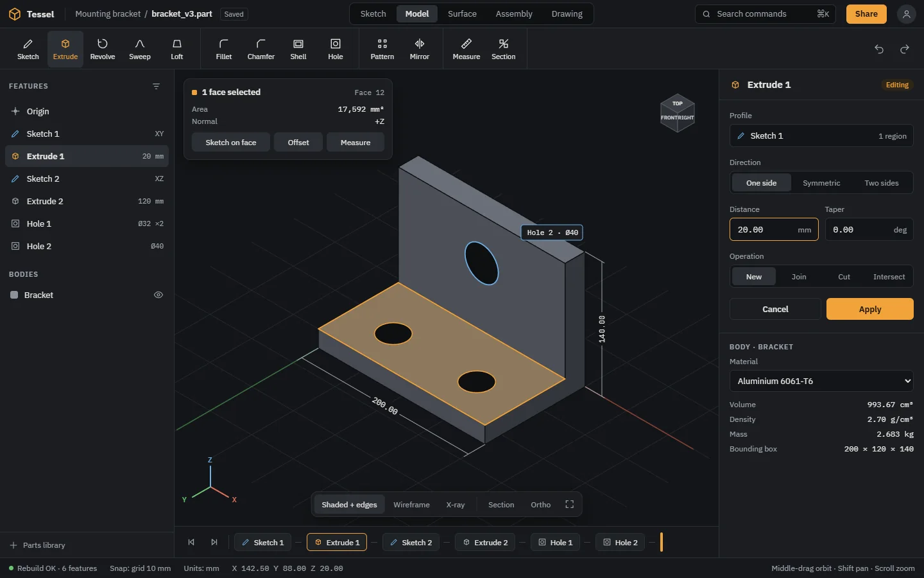This screenshot has height=578, width=924.
Task: Select Two sides direction
Action: (x=882, y=183)
